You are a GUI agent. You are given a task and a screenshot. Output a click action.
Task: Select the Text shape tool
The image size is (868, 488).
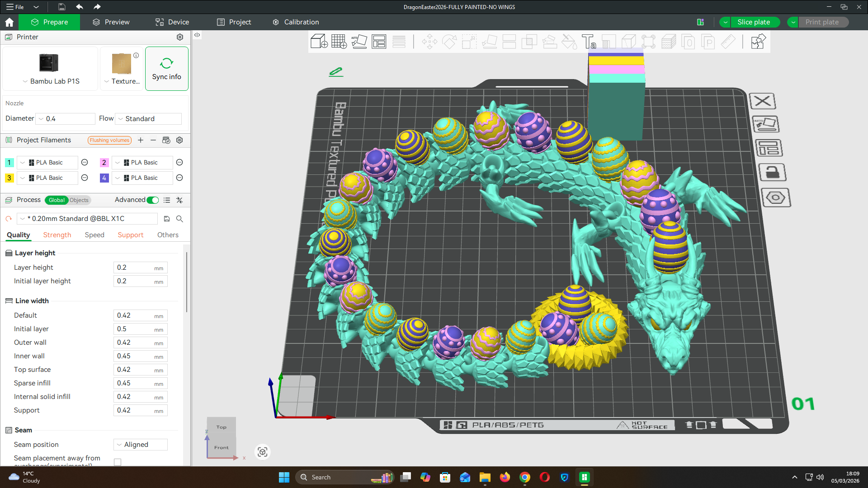[589, 42]
